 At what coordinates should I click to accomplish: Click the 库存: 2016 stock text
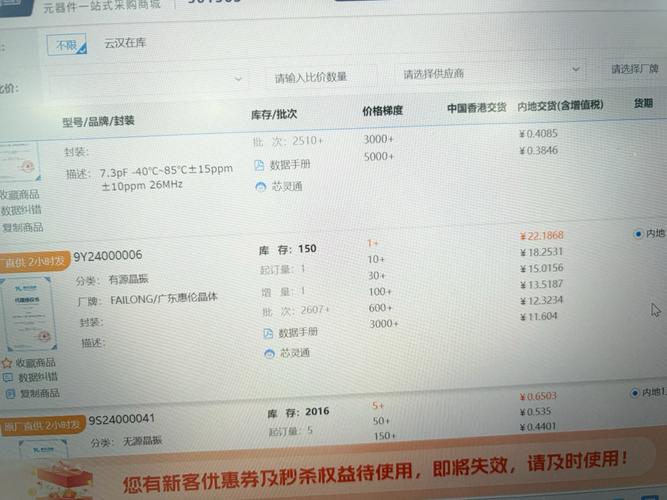(x=298, y=412)
